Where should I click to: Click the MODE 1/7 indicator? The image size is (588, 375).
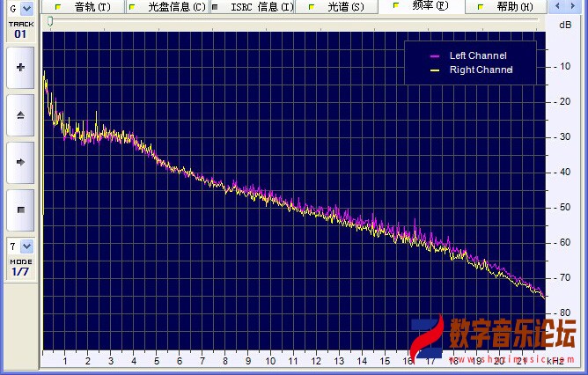(x=20, y=268)
